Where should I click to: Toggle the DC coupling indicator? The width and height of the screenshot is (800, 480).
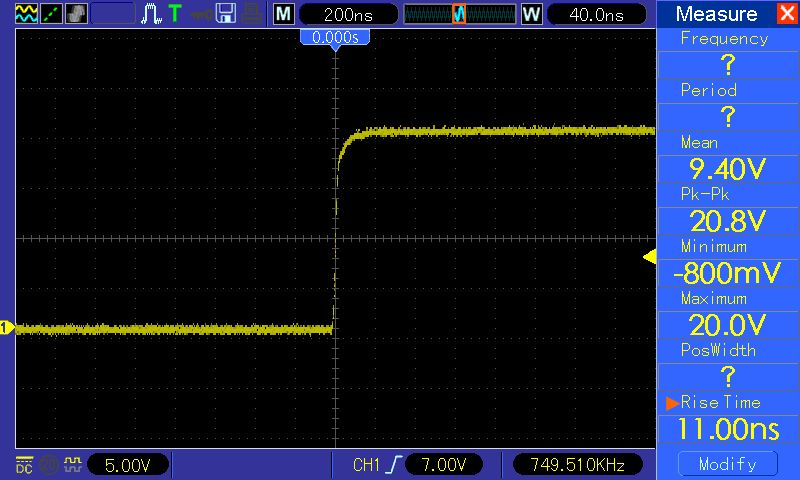[23, 464]
